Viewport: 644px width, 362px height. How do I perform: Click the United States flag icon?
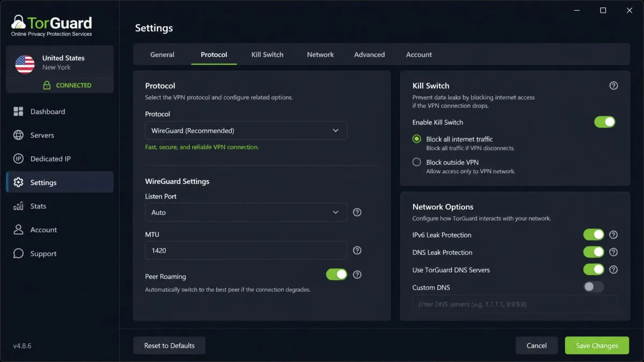coord(25,64)
